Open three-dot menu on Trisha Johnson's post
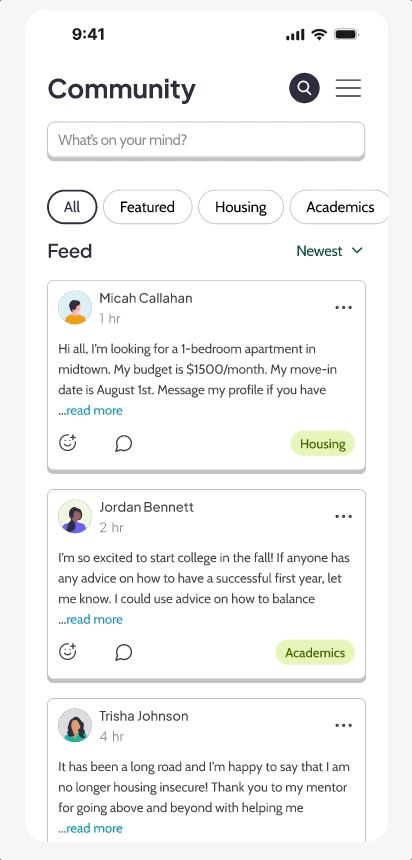The width and height of the screenshot is (412, 860). [x=343, y=726]
